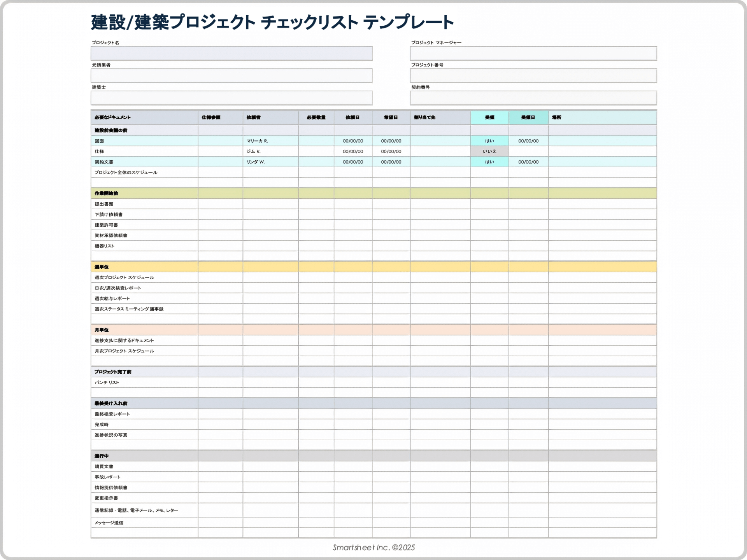Screen dimensions: 747x560
Task: Click the プロジェクト番号 input field
Action: [x=533, y=75]
